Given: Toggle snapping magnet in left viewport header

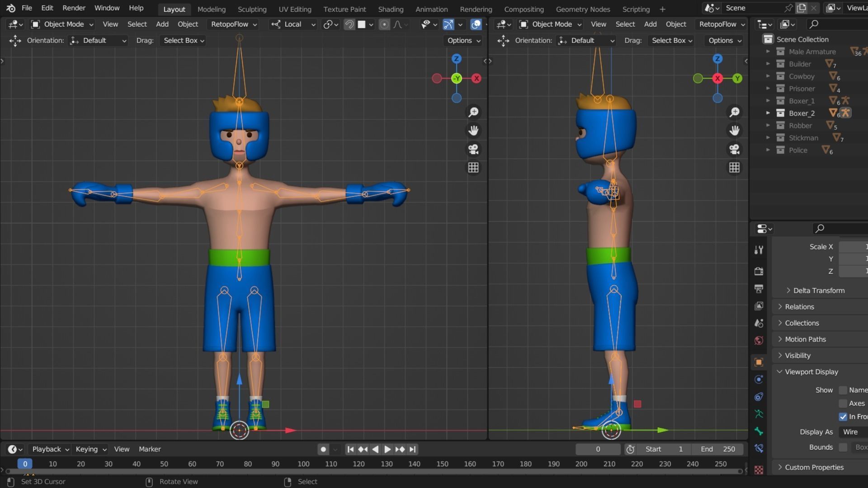Looking at the screenshot, I should point(349,24).
